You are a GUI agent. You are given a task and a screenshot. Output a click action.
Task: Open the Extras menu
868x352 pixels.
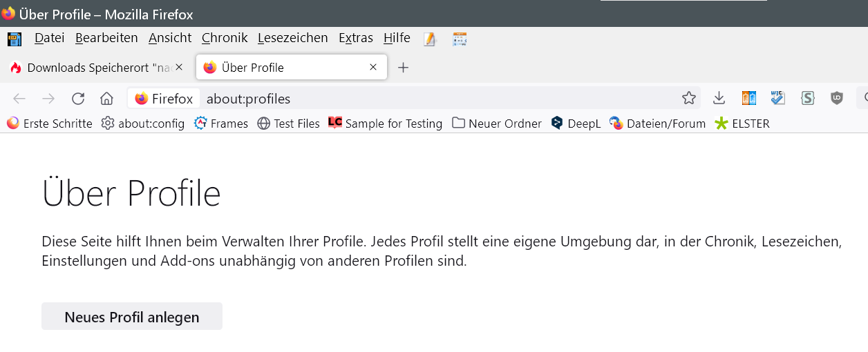coord(355,38)
